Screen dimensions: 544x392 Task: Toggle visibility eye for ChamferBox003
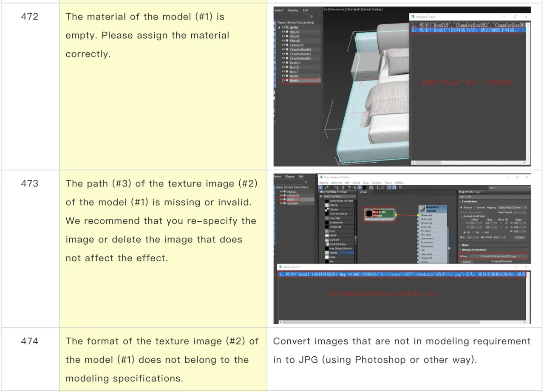pyautogui.click(x=283, y=50)
